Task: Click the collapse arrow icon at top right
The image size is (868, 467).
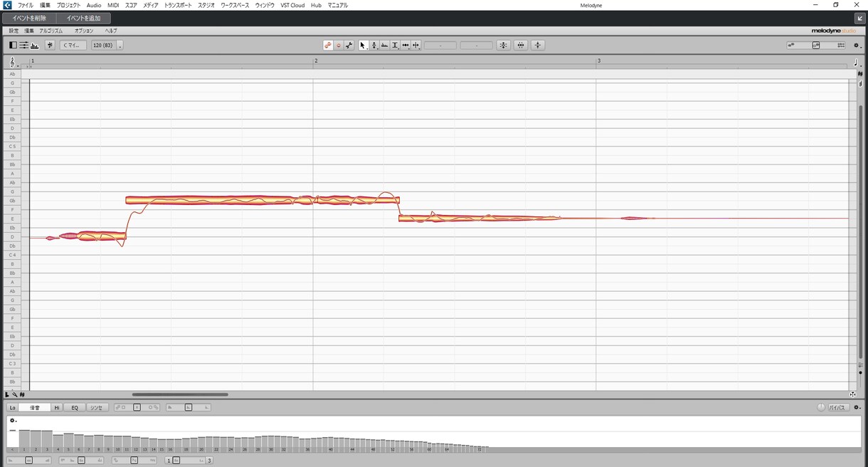Action: pos(860,18)
